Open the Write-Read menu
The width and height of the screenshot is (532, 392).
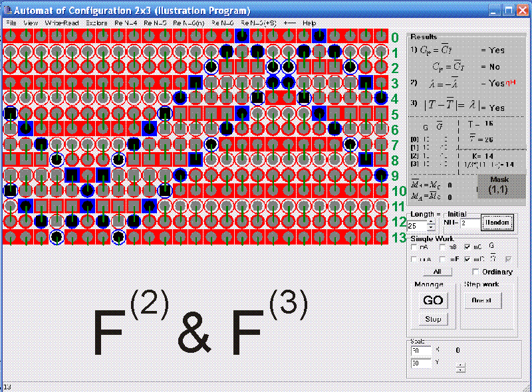62,23
